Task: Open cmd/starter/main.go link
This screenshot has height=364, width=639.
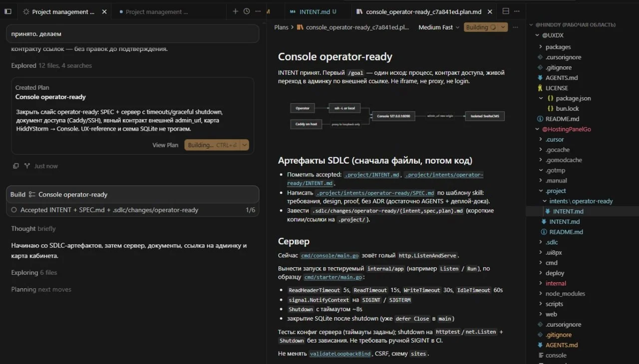Action: coord(333,277)
